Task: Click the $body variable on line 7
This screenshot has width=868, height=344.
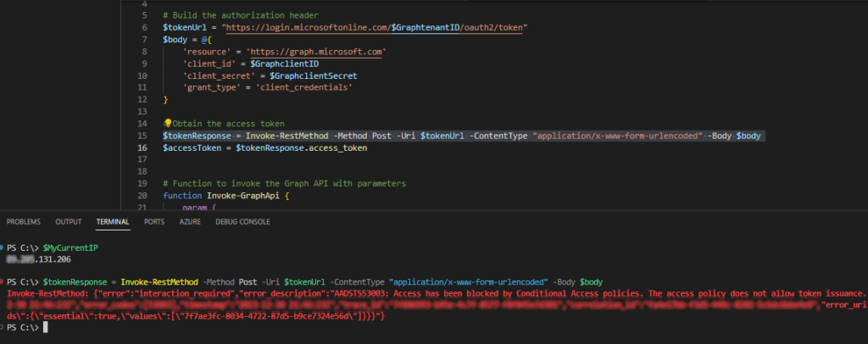Action: (175, 39)
